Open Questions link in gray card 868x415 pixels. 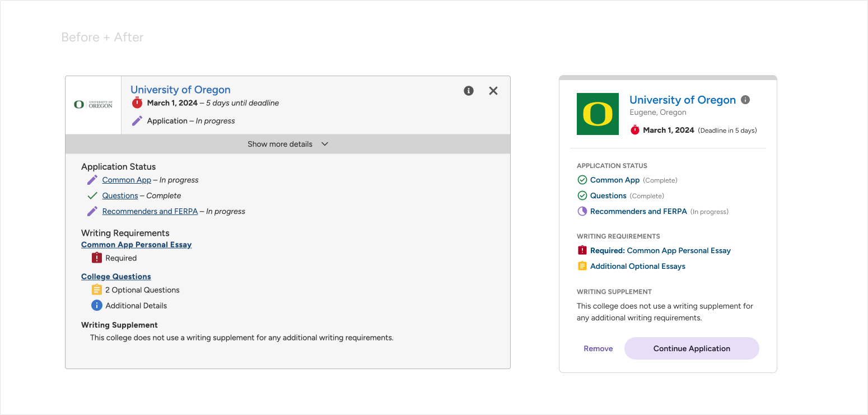click(120, 195)
